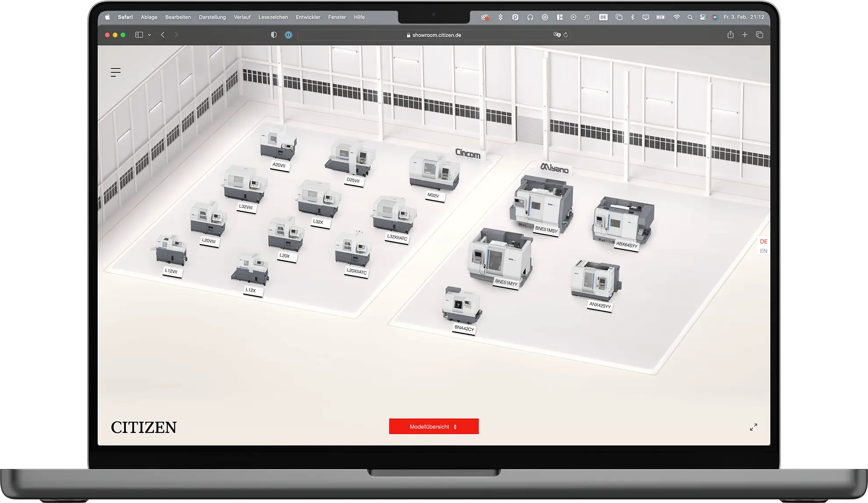
Task: Open screen mirroring display icon
Action: click(645, 17)
